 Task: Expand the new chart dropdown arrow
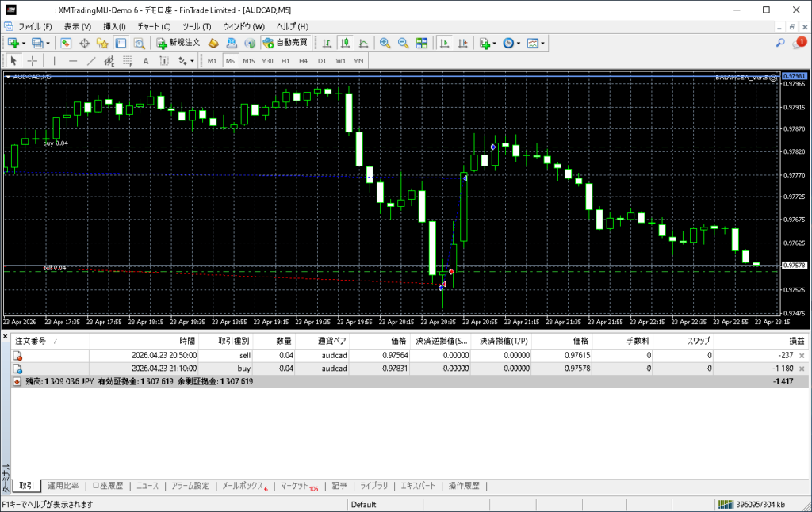(25, 43)
